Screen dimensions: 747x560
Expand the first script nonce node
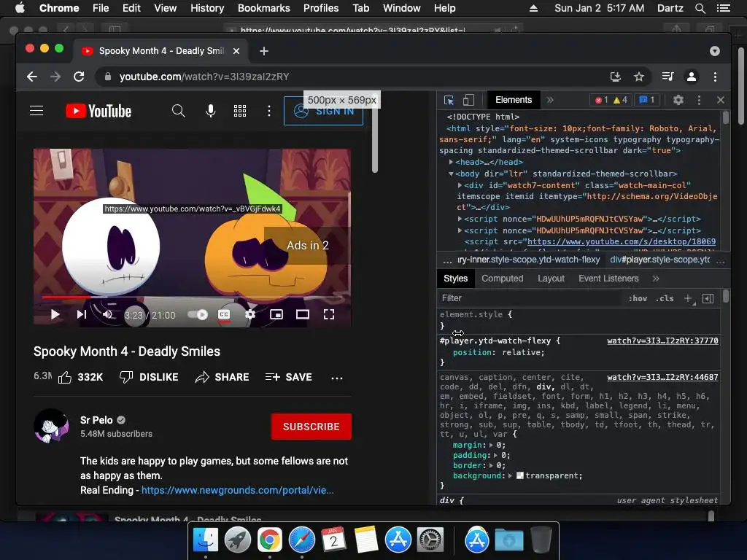[x=460, y=219]
